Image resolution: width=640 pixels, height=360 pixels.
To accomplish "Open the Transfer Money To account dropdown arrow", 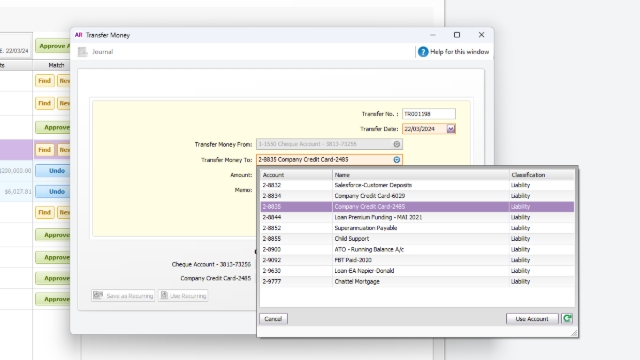I will tap(397, 160).
